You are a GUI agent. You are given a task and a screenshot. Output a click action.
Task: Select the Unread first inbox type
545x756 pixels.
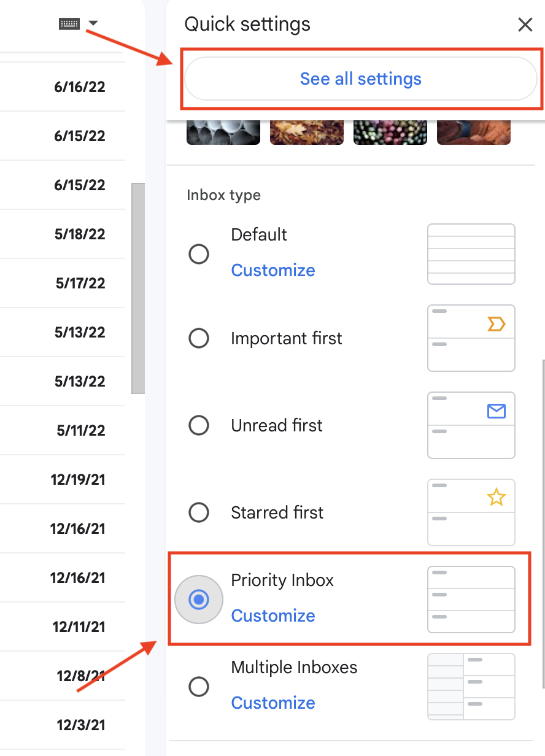pos(199,425)
